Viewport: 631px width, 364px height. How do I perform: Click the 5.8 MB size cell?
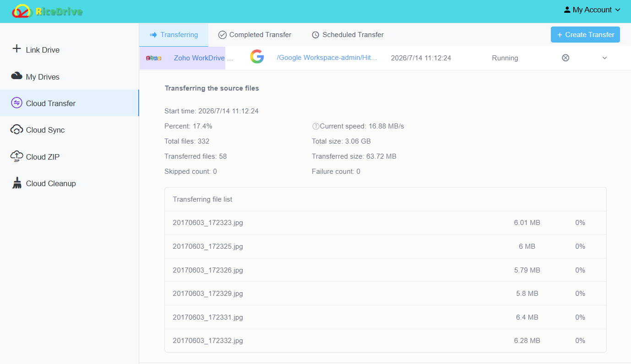point(527,294)
